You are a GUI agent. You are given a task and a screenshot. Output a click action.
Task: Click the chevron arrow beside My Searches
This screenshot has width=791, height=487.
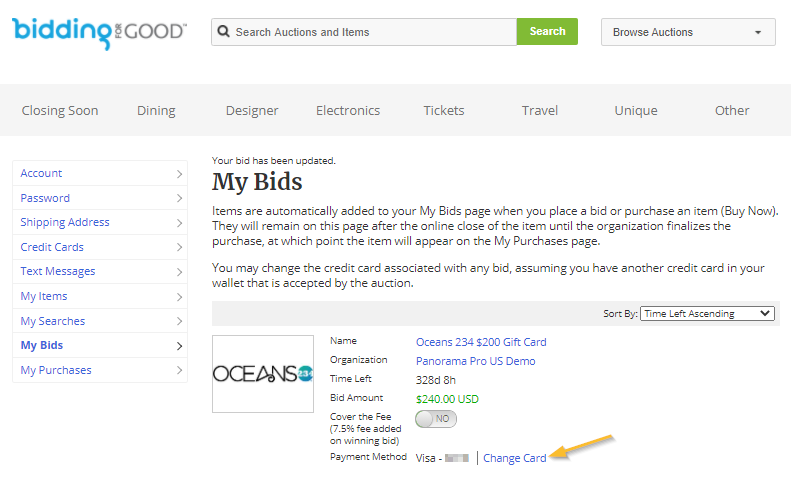pos(179,321)
